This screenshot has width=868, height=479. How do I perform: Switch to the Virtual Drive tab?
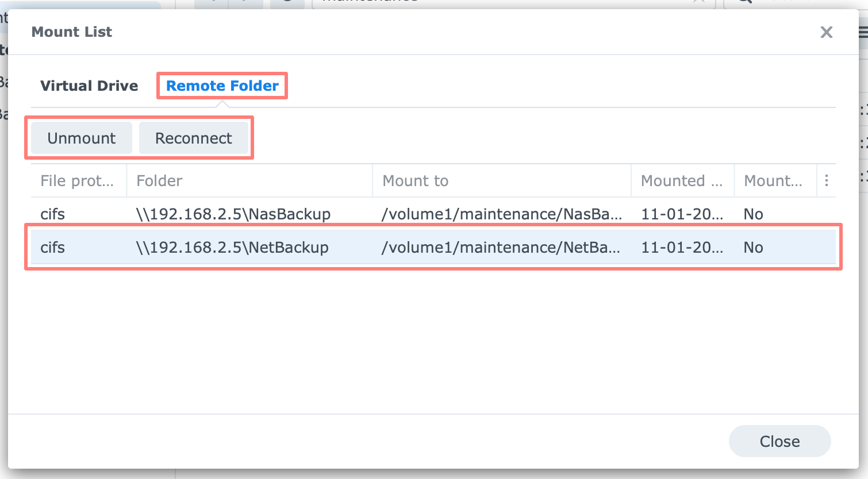(89, 86)
